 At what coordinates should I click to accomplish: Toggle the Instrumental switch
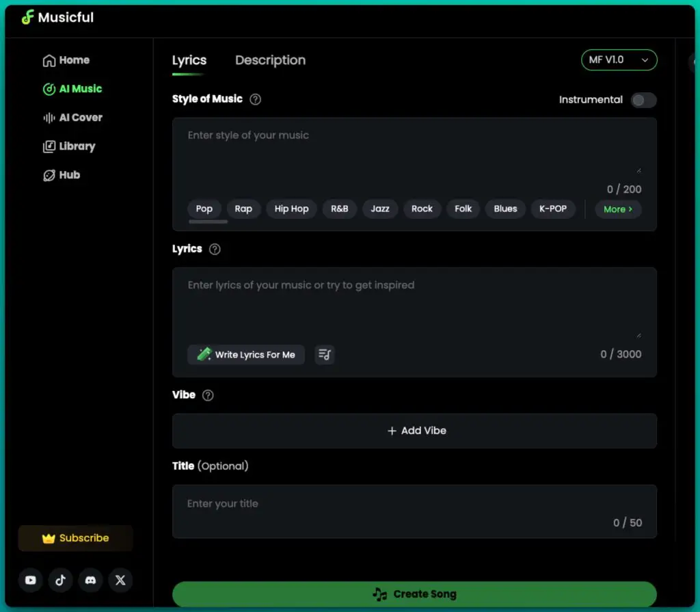coord(643,101)
